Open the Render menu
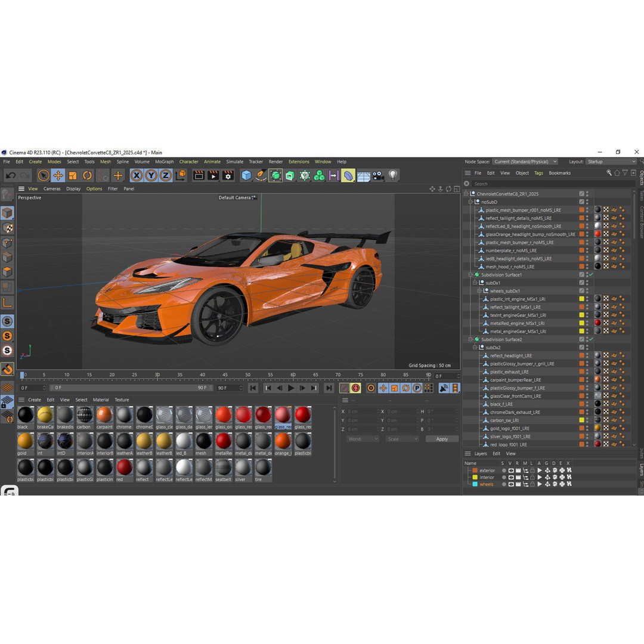 point(275,162)
